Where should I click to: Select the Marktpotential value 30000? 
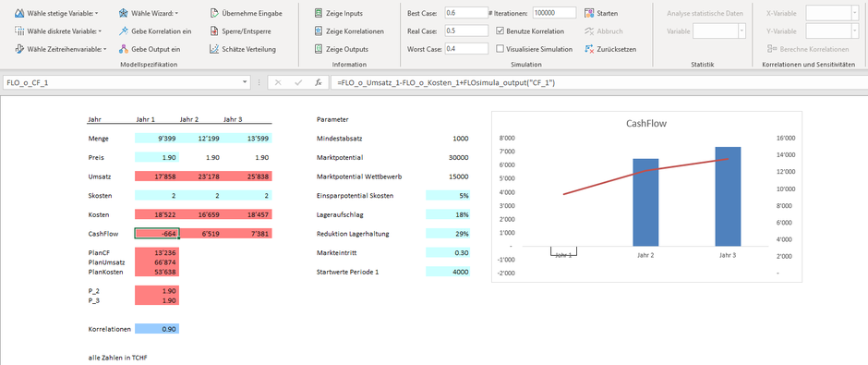(458, 157)
